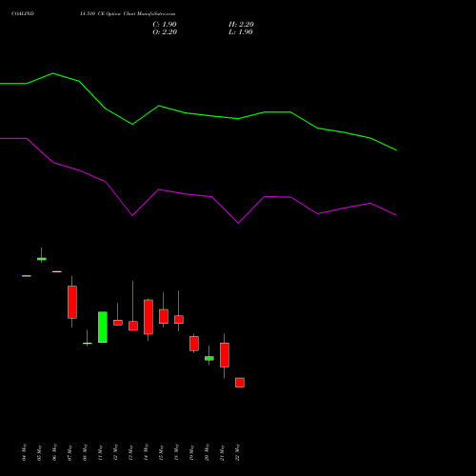Select the large green candlestick for 11 May
This screenshot has width=476, height=476.
[x=103, y=327]
